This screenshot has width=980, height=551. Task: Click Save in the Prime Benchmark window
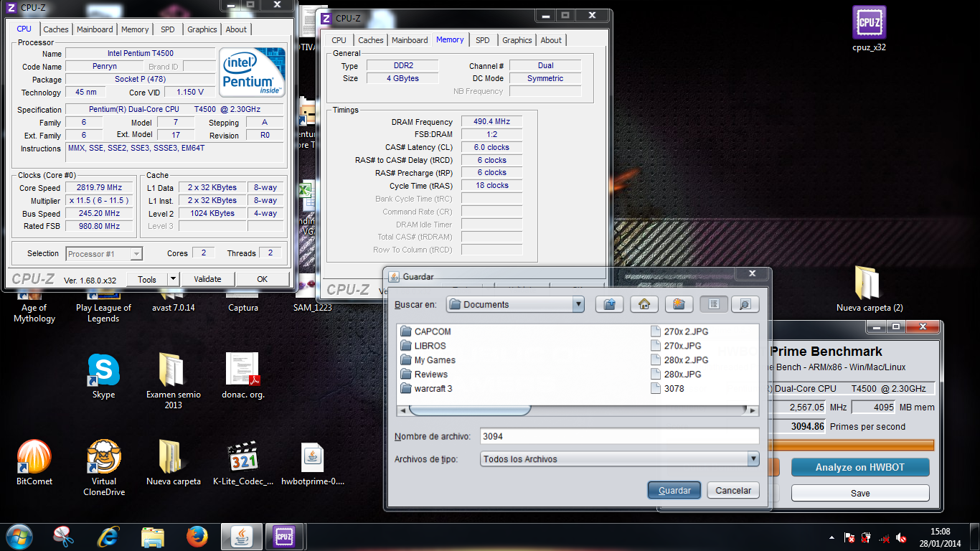(x=860, y=493)
